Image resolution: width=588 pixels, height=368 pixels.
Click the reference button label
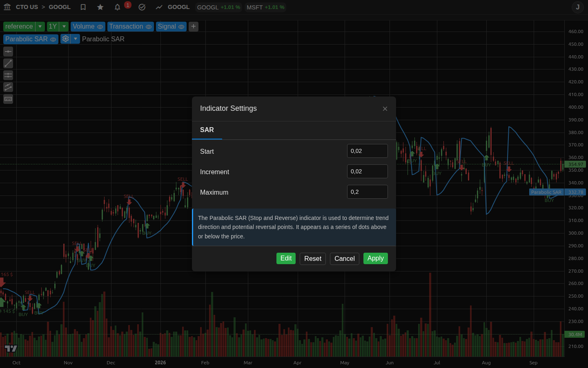(x=19, y=27)
